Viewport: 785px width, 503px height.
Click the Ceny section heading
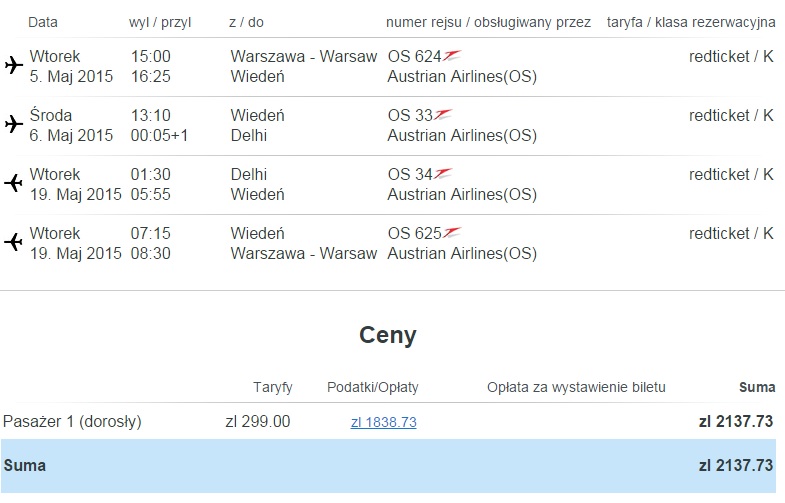click(x=387, y=335)
